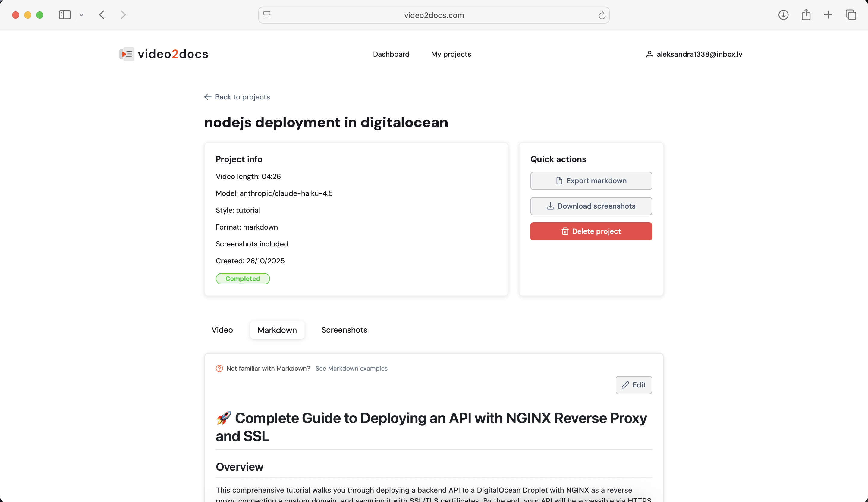868x502 pixels.
Task: Switch to the Video tab
Action: (x=222, y=330)
